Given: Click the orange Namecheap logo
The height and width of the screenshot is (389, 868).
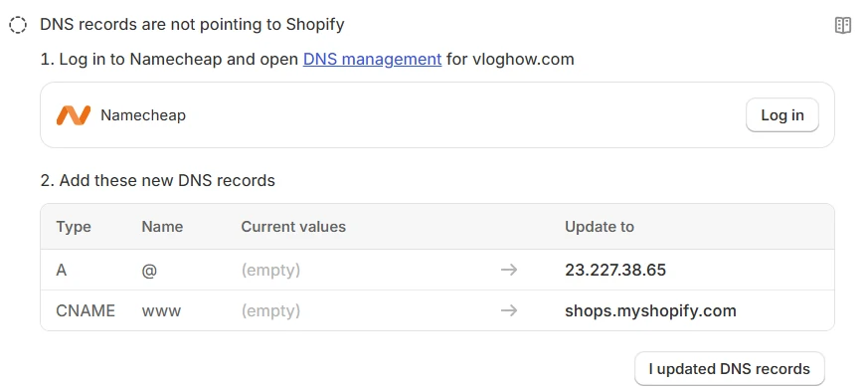Looking at the screenshot, I should pos(73,115).
